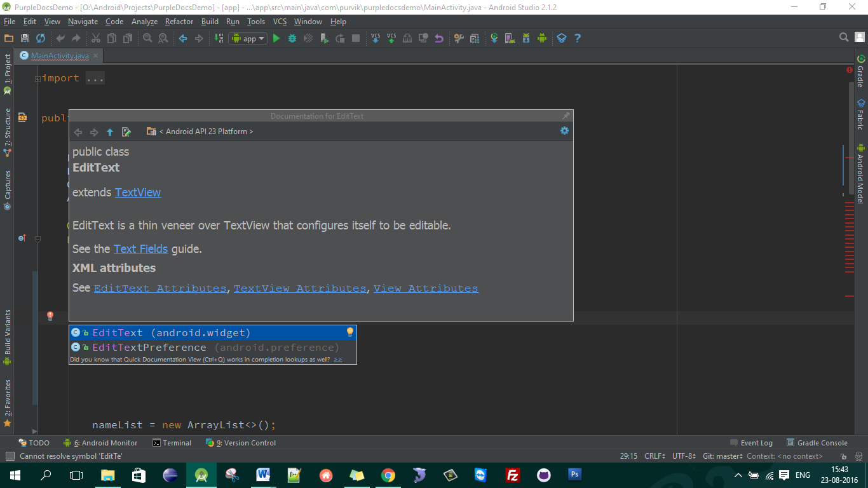Viewport: 868px width, 488px height.
Task: Commit changes with VCS up-arrow icon
Action: click(391, 38)
